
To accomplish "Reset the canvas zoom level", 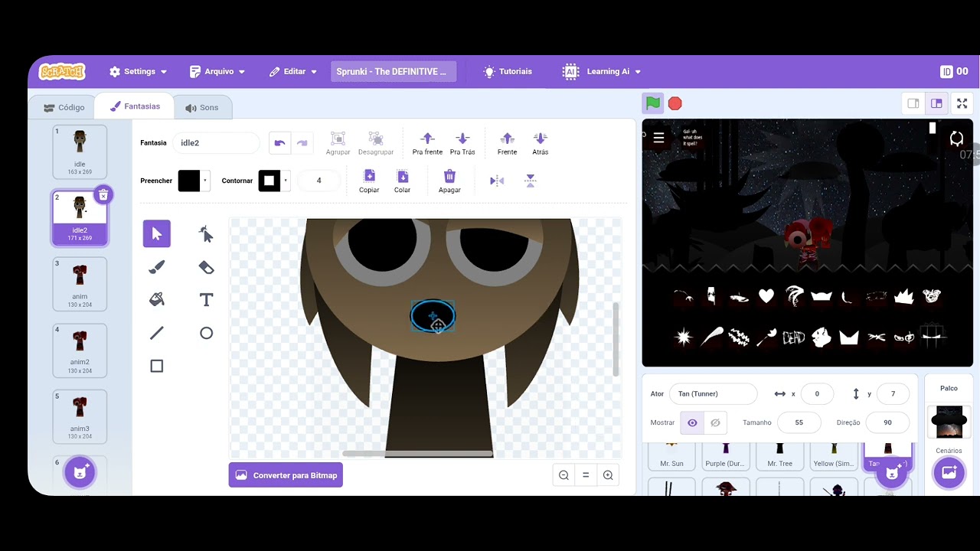I will (x=586, y=475).
